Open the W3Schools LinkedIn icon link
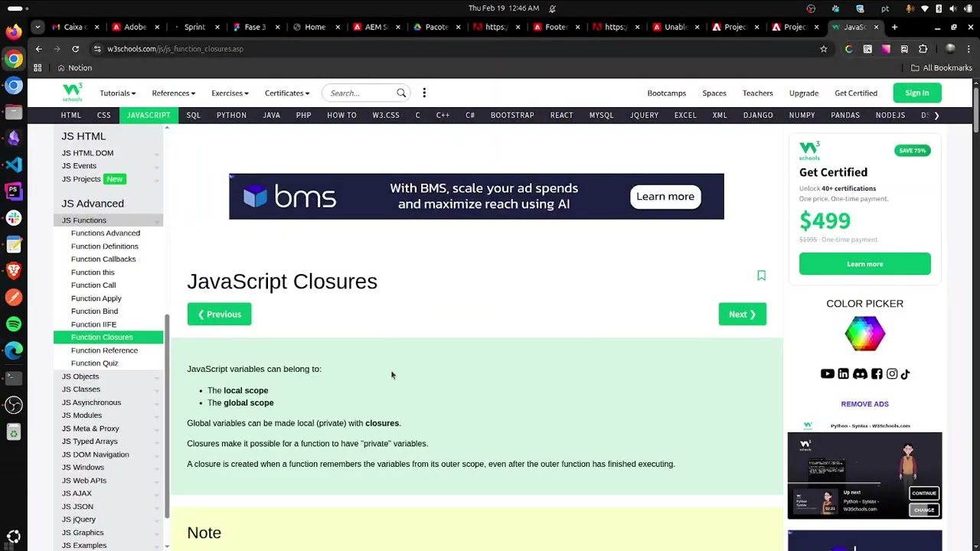Image resolution: width=980 pixels, height=551 pixels. pyautogui.click(x=843, y=374)
